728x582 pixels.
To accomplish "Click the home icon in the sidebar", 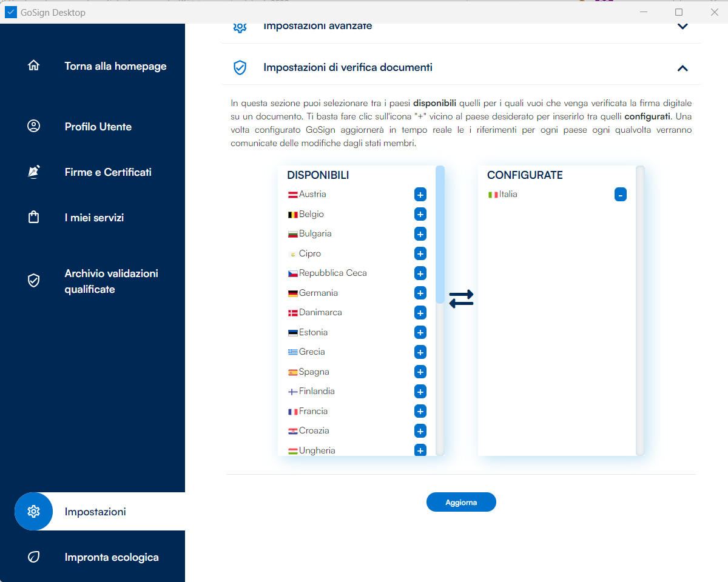I will (x=34, y=66).
